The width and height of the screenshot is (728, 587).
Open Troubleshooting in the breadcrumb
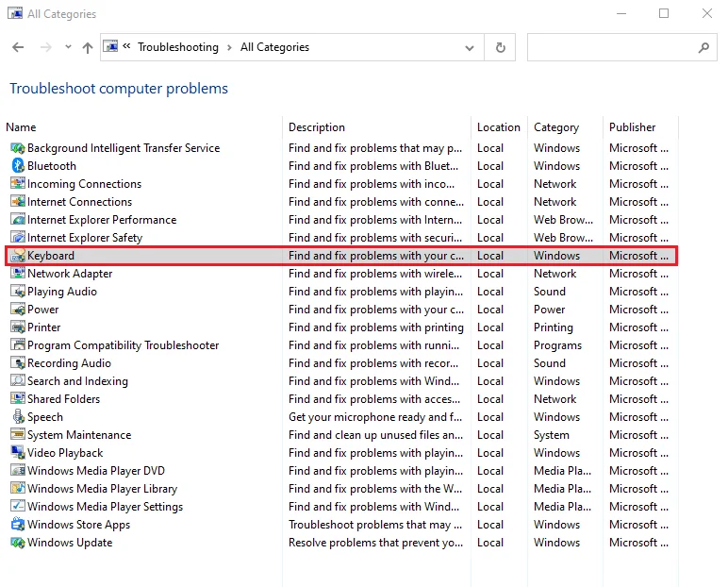pos(178,47)
